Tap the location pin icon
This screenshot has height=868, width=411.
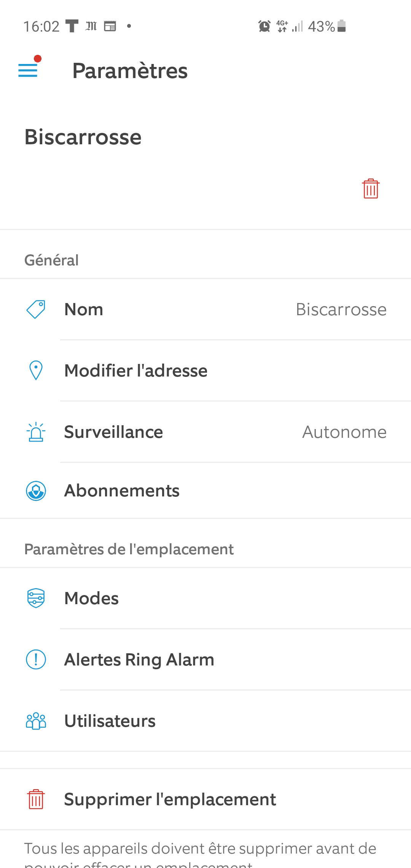(36, 370)
